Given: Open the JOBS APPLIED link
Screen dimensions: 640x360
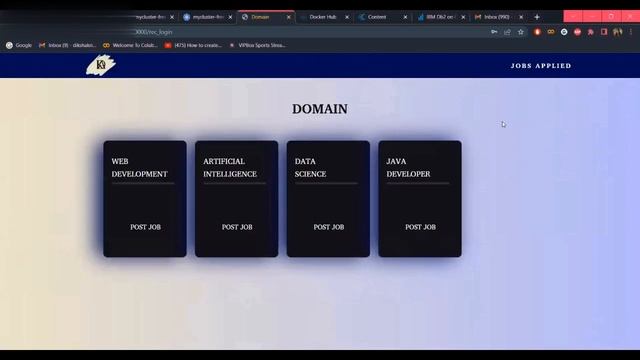Looking at the screenshot, I should (x=541, y=66).
